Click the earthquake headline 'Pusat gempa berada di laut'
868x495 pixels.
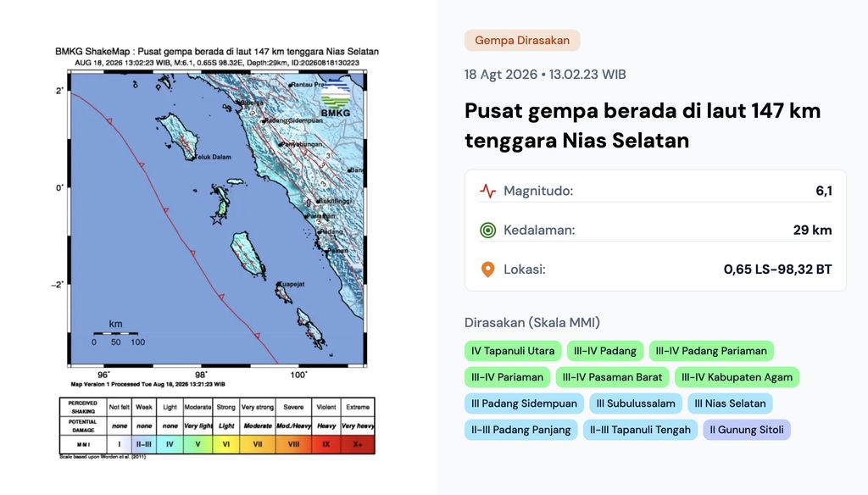643,125
